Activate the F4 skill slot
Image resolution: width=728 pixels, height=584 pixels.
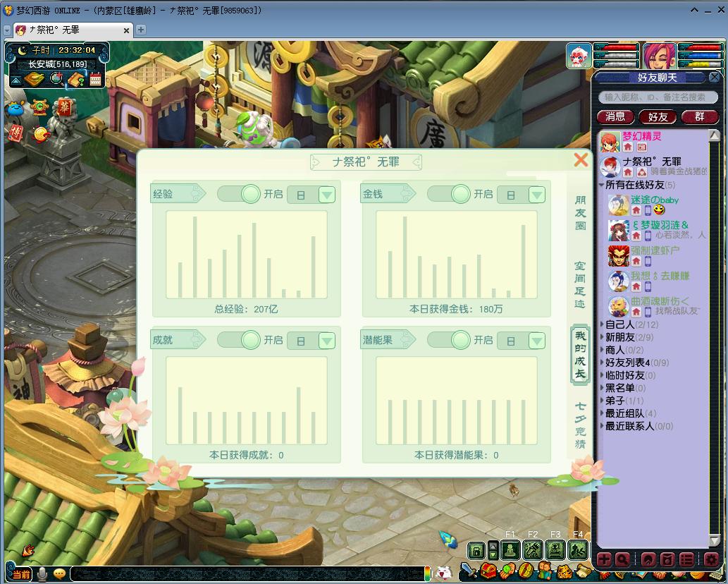pos(578,551)
